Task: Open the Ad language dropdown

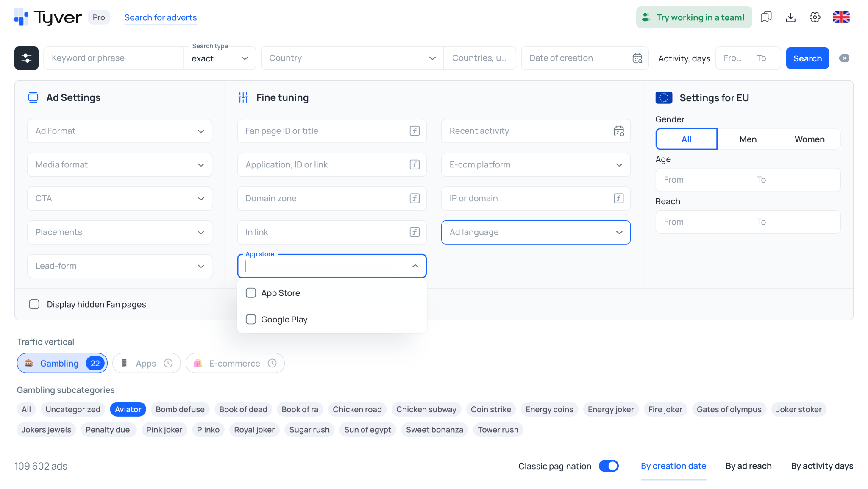Action: (536, 232)
